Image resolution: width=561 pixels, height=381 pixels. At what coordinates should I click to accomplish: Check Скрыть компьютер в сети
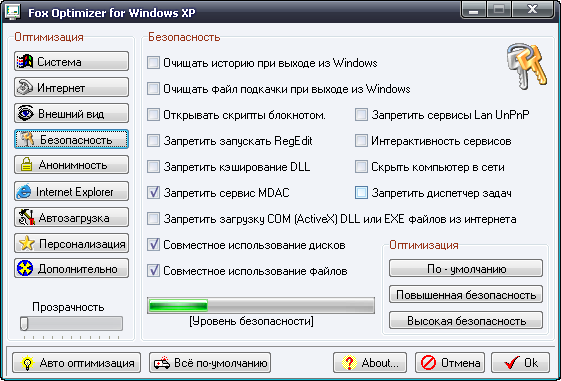(361, 167)
